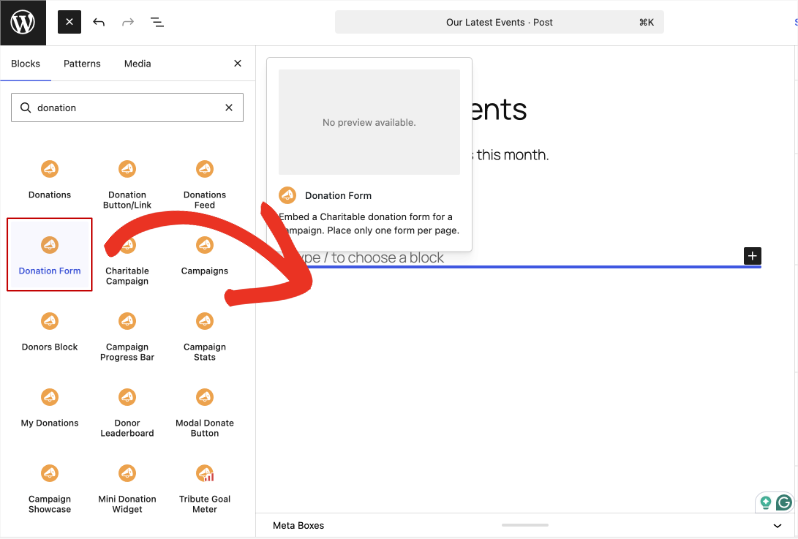Viewport: 798px width, 539px height.
Task: Click the black plus add-block button
Action: (752, 256)
